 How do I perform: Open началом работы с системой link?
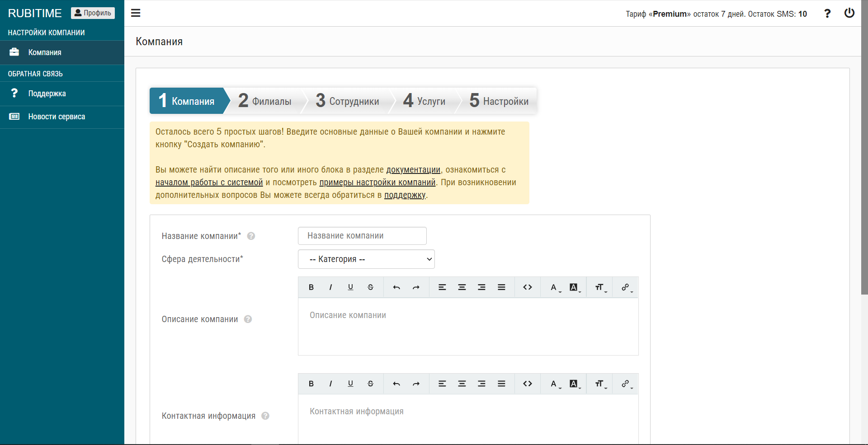pos(209,183)
